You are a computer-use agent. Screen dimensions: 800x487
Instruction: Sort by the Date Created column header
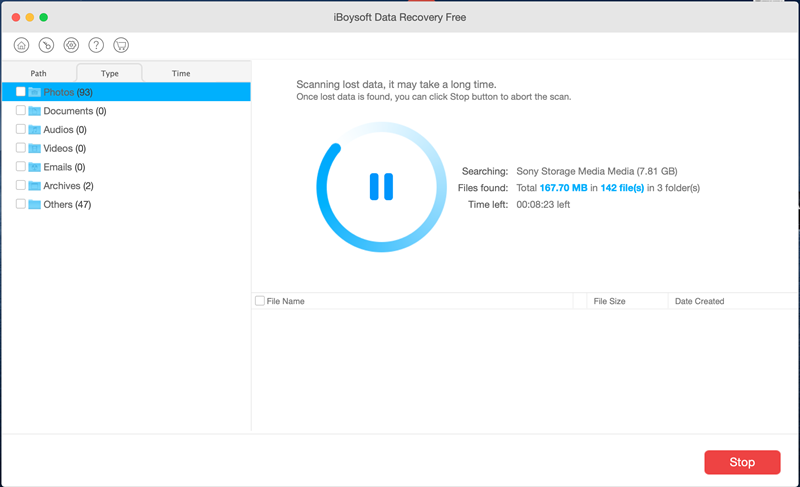(x=734, y=301)
